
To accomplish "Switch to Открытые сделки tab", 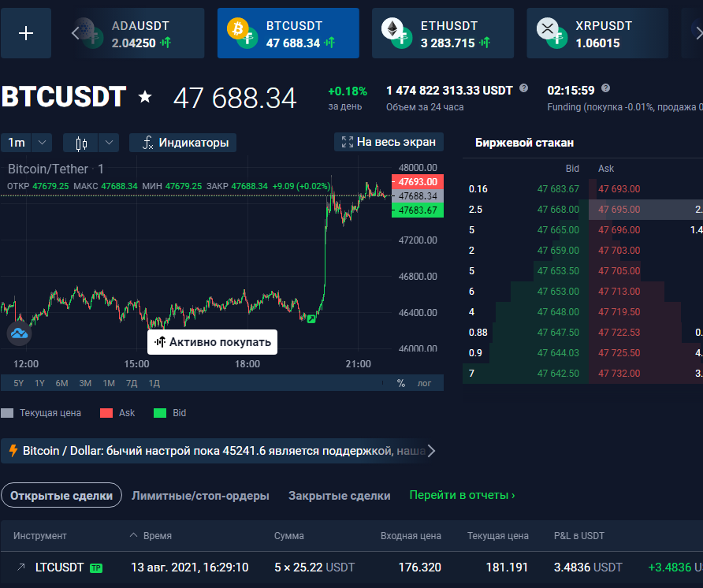I will pos(61,495).
